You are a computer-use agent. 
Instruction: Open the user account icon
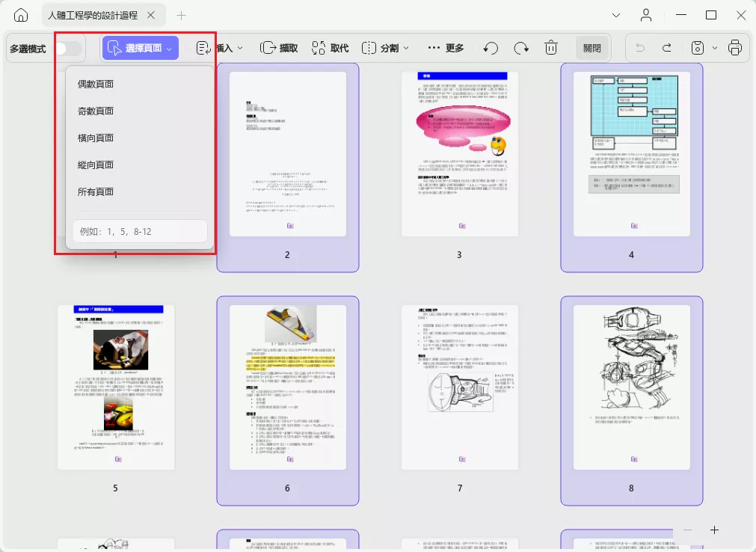pos(646,16)
